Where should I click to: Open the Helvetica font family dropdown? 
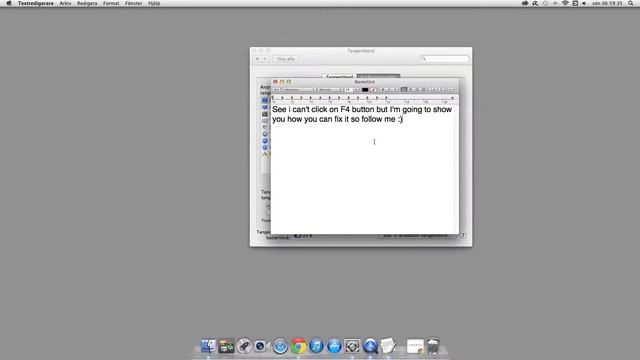coord(298,89)
